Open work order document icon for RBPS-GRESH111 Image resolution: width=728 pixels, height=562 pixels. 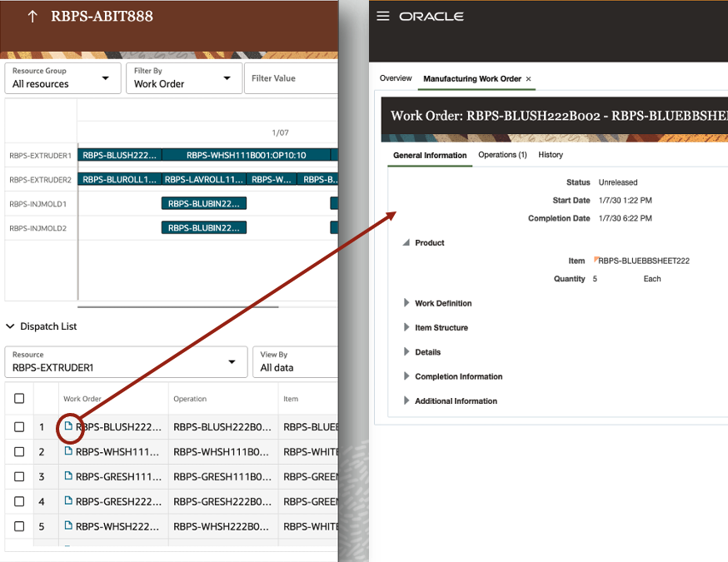pos(68,475)
